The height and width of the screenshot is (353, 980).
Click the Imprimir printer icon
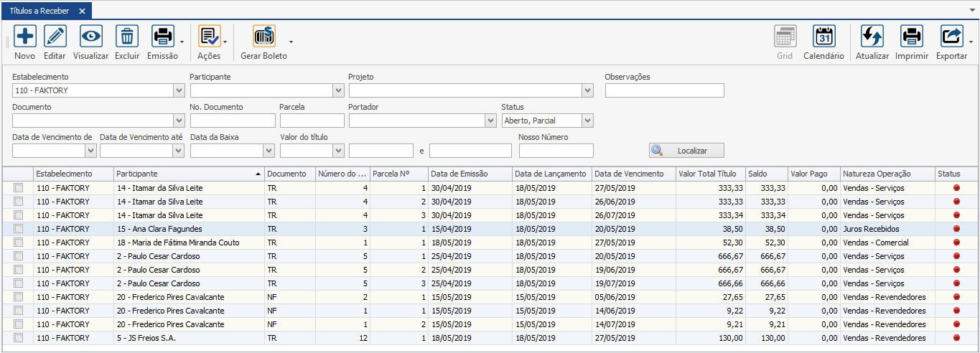point(911,37)
